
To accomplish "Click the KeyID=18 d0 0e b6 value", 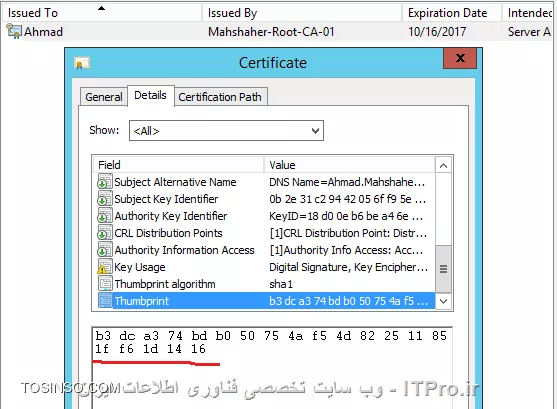I will pyautogui.click(x=346, y=216).
